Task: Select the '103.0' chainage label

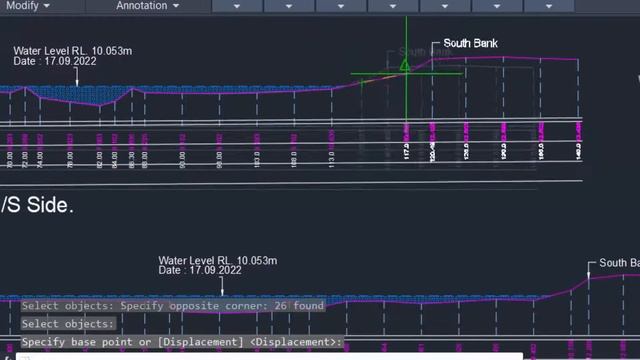Action: [257, 159]
